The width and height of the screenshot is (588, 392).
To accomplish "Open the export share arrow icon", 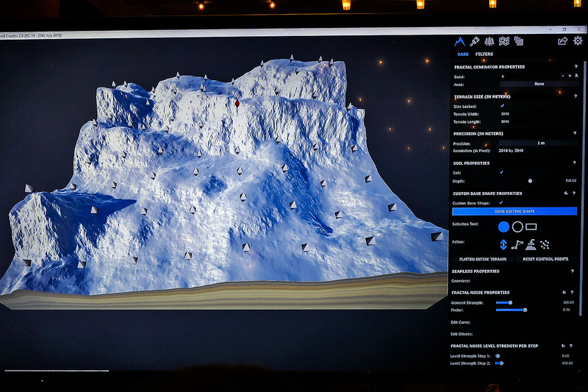I will [x=562, y=41].
